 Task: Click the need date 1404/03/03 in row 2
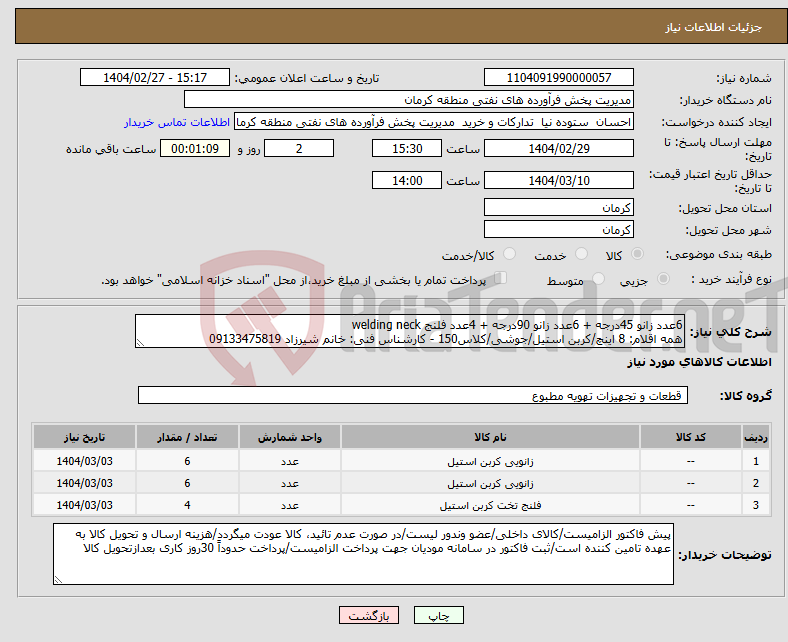pos(84,483)
